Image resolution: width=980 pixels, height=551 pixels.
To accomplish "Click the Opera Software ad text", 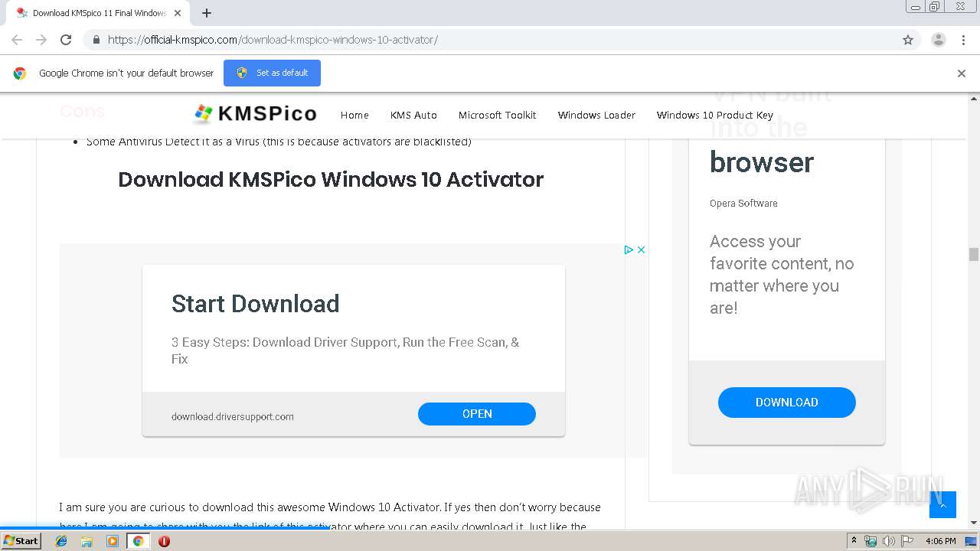I will (x=743, y=203).
